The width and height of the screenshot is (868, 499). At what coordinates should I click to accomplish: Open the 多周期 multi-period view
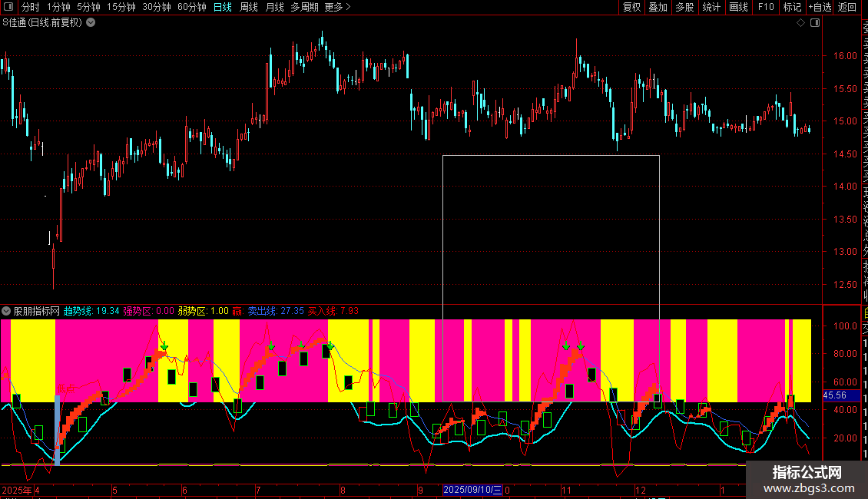point(304,7)
